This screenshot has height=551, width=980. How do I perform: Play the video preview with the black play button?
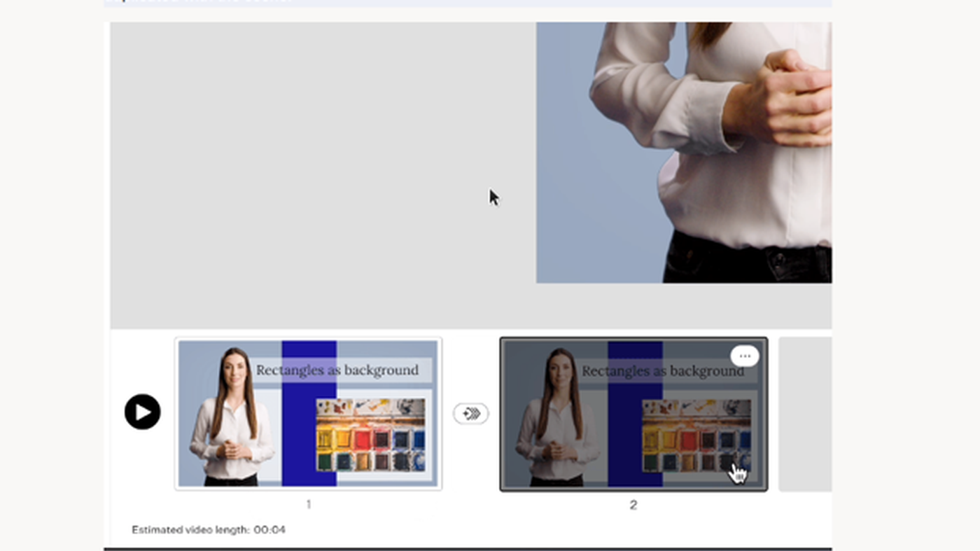(x=143, y=412)
